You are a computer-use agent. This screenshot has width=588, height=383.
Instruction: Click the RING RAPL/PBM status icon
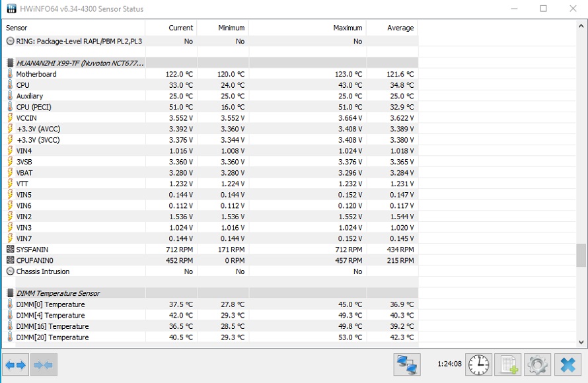point(11,41)
